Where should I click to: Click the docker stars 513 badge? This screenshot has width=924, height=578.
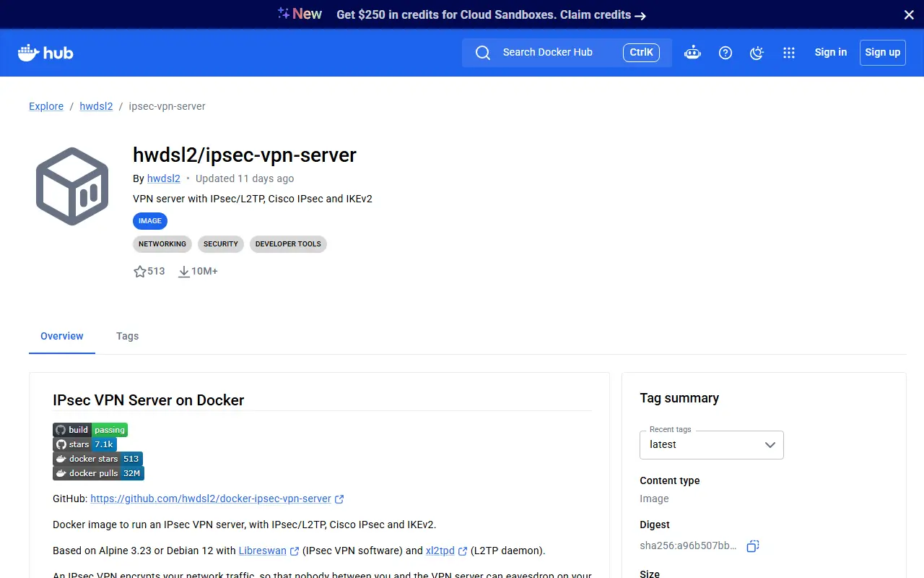pyautogui.click(x=97, y=459)
